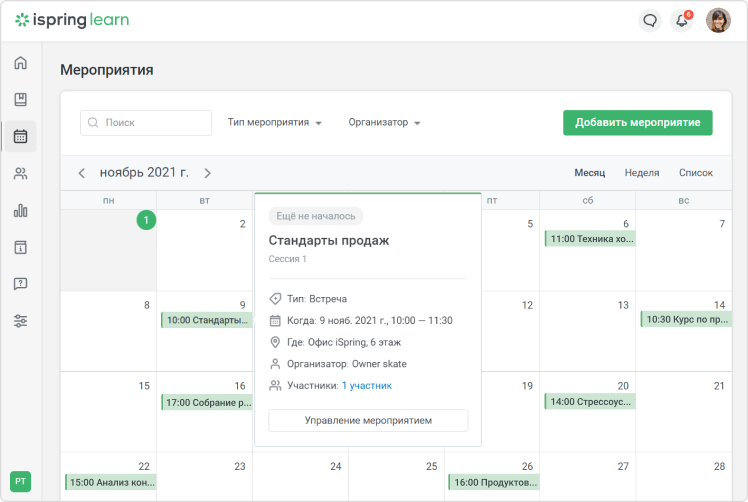Viewport: 748px width, 502px height.
Task: Click Управление мероприятием button
Action: [368, 420]
